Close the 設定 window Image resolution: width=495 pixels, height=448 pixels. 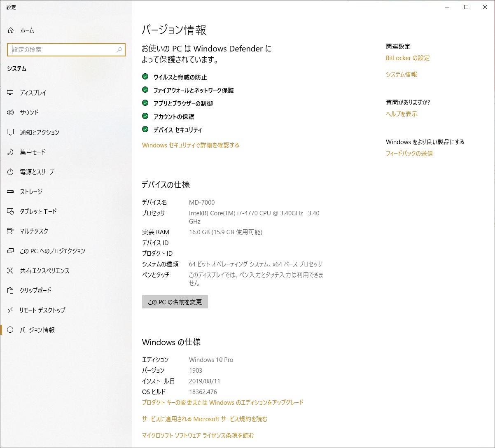coord(485,7)
